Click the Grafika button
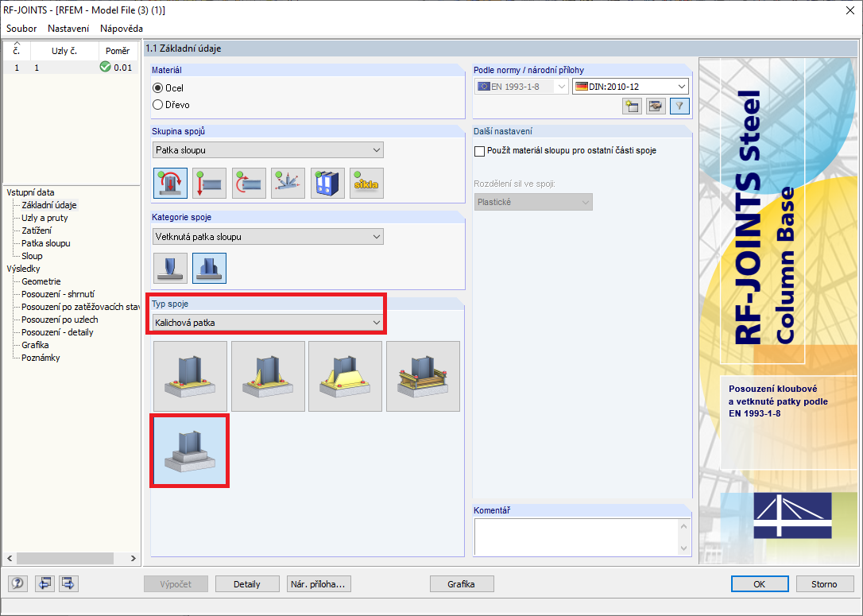 pyautogui.click(x=461, y=584)
